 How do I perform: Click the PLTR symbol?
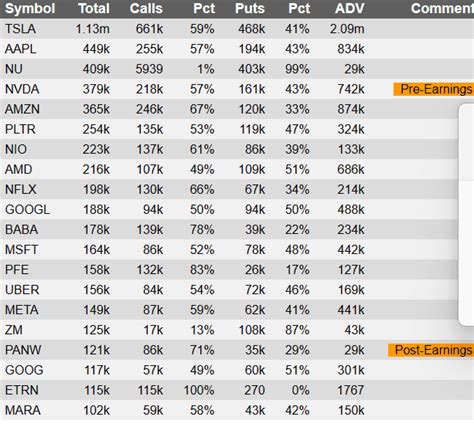(20, 129)
